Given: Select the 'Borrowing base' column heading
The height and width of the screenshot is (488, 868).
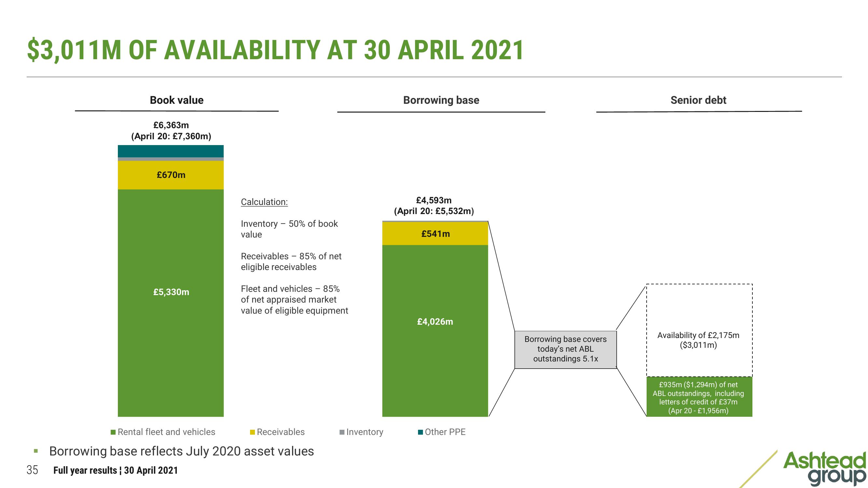Looking at the screenshot, I should point(441,100).
